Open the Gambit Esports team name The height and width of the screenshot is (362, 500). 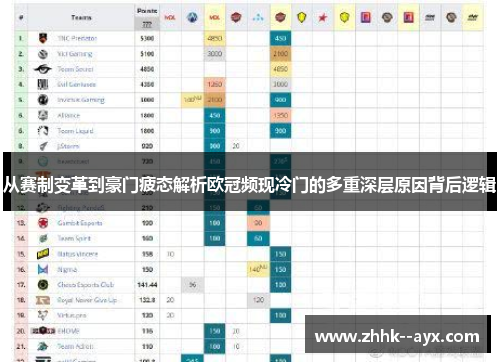[x=80, y=223]
